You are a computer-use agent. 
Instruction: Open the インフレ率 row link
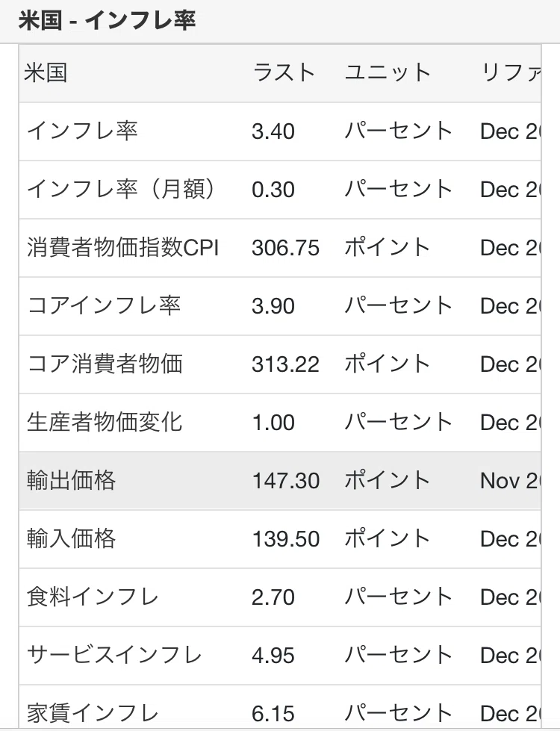tap(83, 131)
